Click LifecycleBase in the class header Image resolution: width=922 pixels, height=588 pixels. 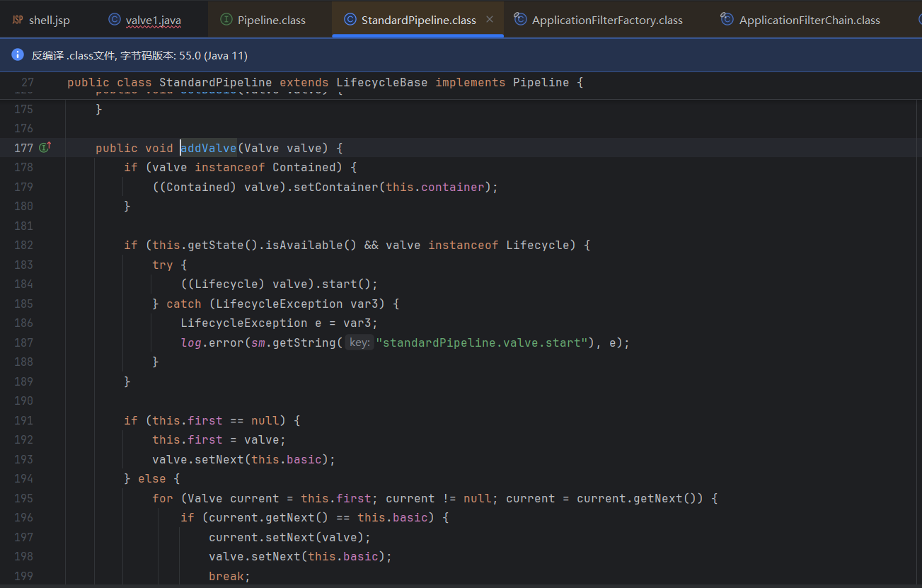(x=381, y=83)
